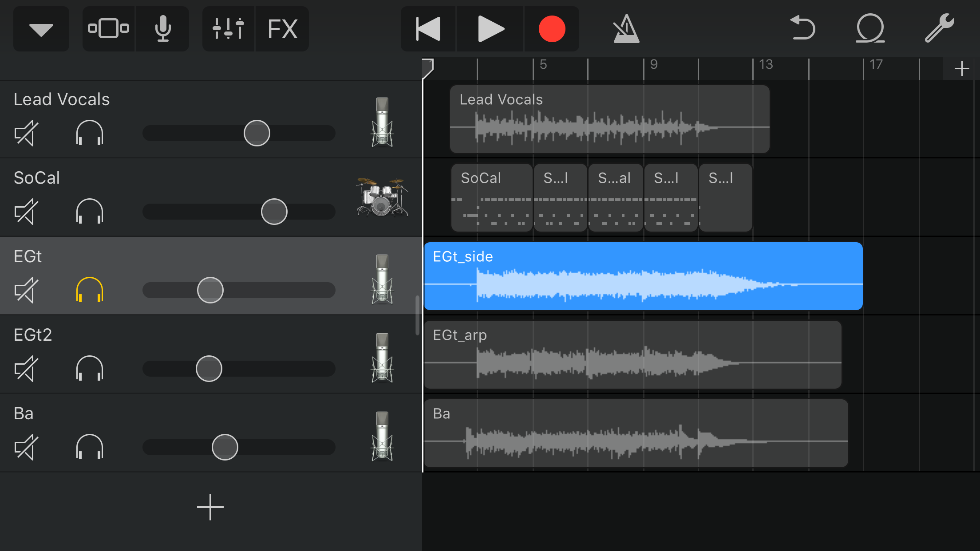Image resolution: width=980 pixels, height=551 pixels.
Task: Switch to the microphone instrument view
Action: 162,29
